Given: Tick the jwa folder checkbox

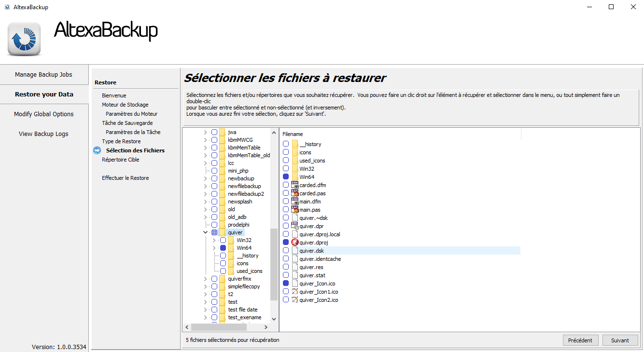Looking at the screenshot, I should [214, 132].
